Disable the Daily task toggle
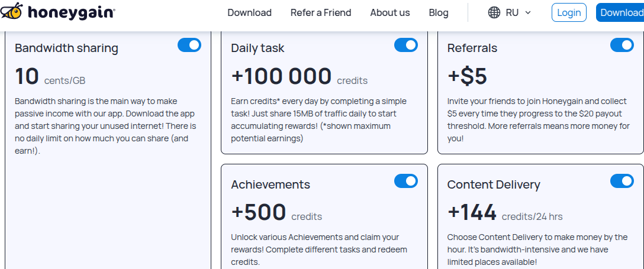Image resolution: width=644 pixels, height=269 pixels. tap(406, 45)
